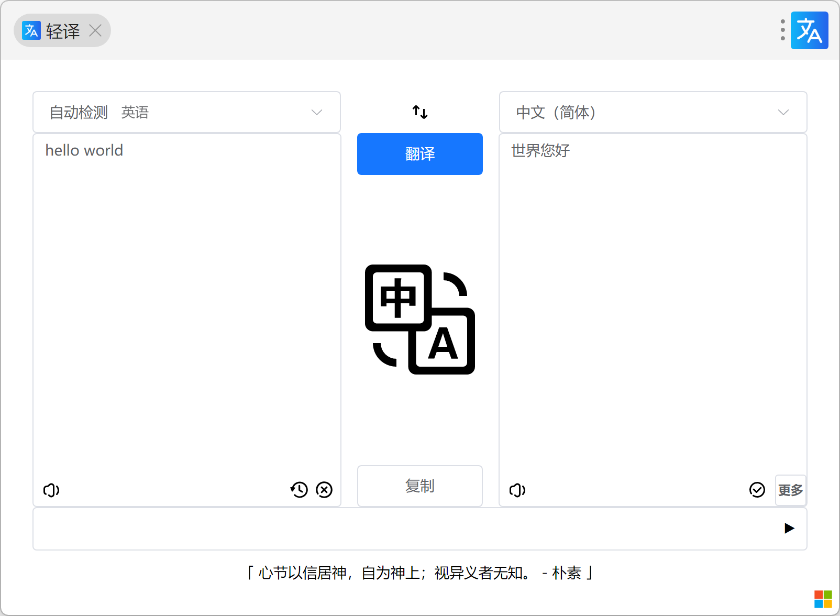Open translation history clock icon
Viewport: 840px width, 616px height.
(x=299, y=490)
